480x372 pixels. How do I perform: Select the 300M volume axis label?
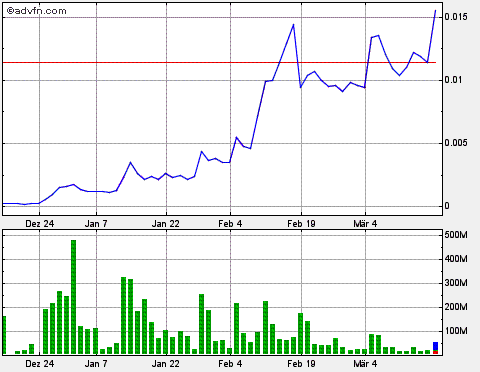456,283
